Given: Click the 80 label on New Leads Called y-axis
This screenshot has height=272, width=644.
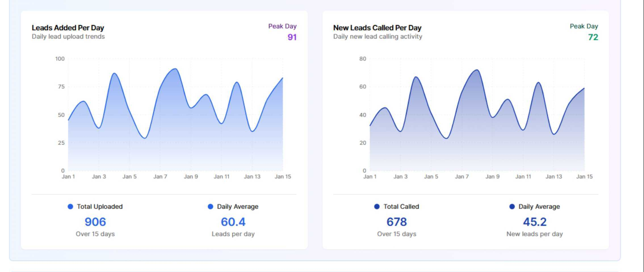Looking at the screenshot, I should coord(362,59).
